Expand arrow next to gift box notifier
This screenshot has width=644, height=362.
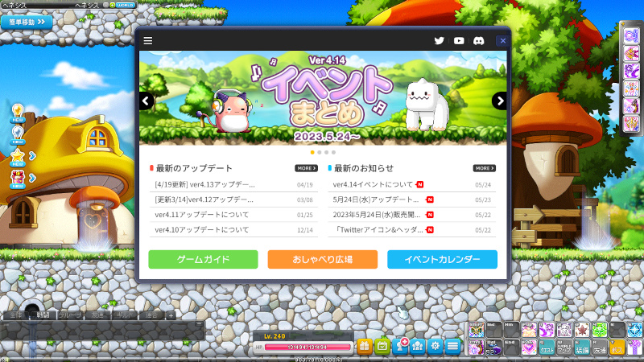click(x=32, y=178)
